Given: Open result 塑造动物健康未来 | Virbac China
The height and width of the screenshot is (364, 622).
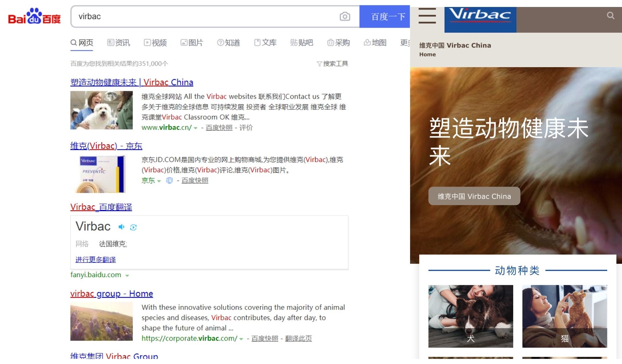Looking at the screenshot, I should 132,82.
